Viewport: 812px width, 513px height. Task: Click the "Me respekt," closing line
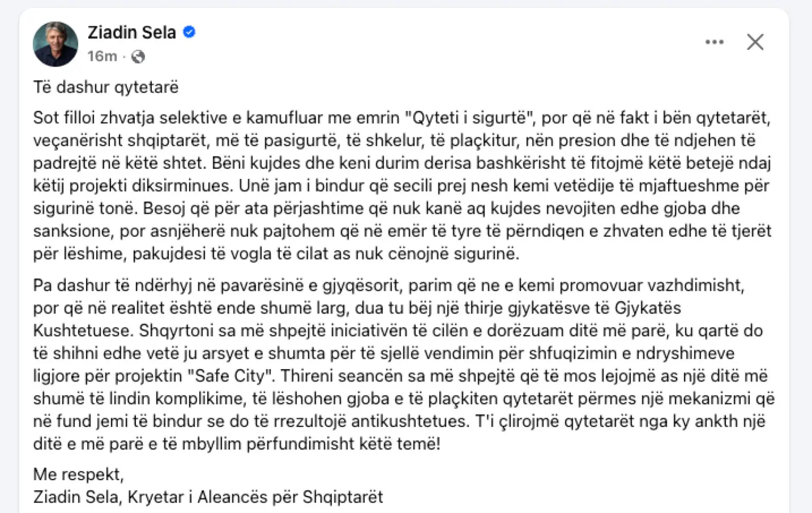click(79, 474)
